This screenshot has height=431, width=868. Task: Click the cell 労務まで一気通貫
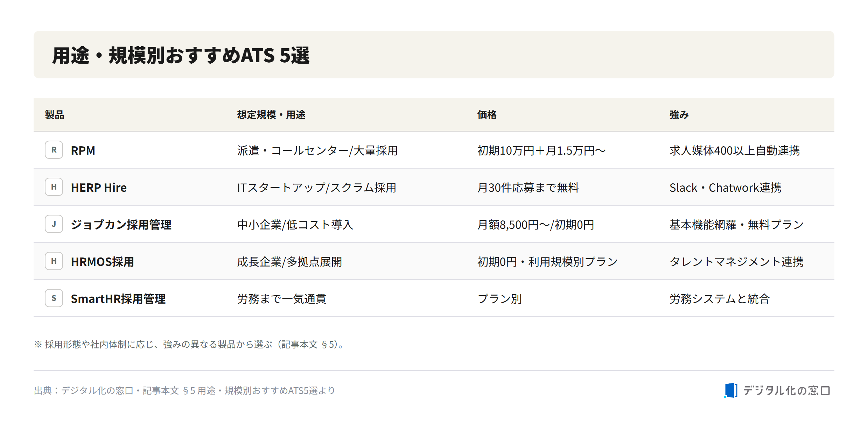pyautogui.click(x=282, y=299)
